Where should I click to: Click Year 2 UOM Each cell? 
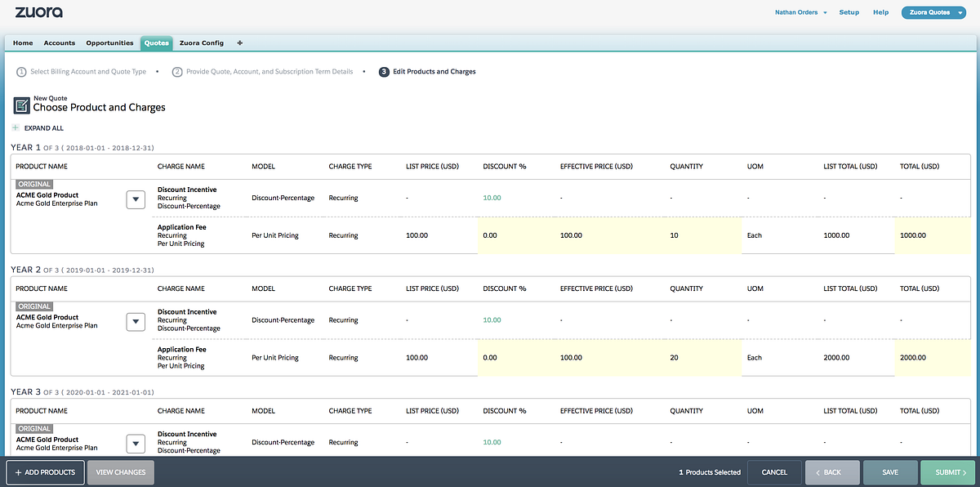click(x=755, y=358)
